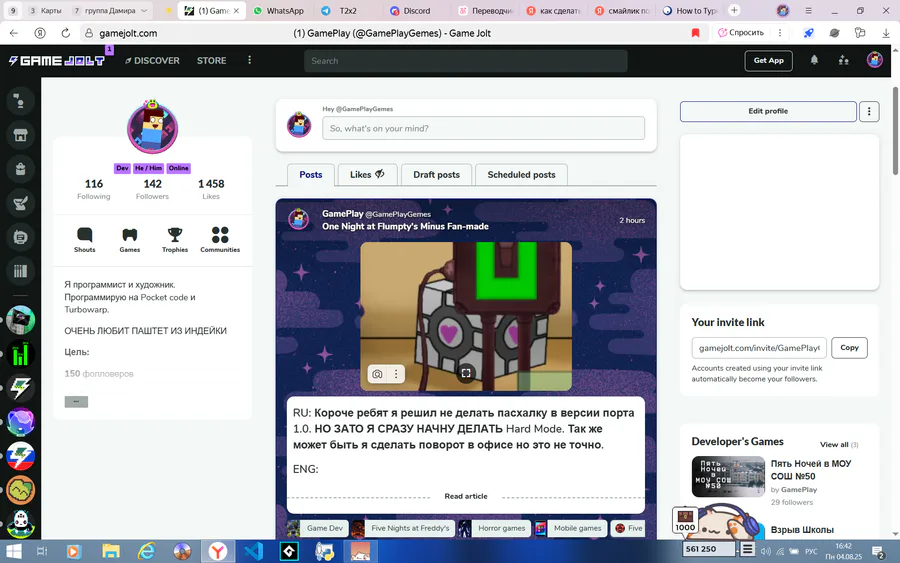This screenshot has width=900, height=563.
Task: Open options menu beside Edit profile
Action: 868,111
